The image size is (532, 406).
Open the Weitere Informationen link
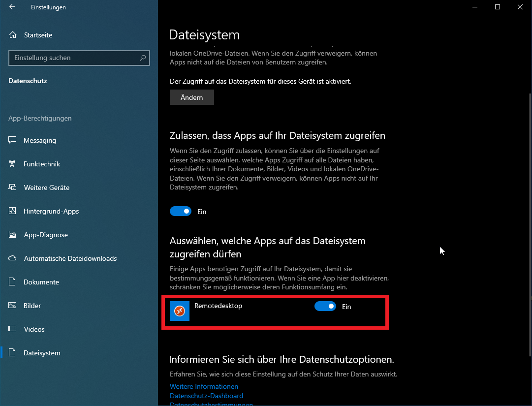(x=204, y=386)
